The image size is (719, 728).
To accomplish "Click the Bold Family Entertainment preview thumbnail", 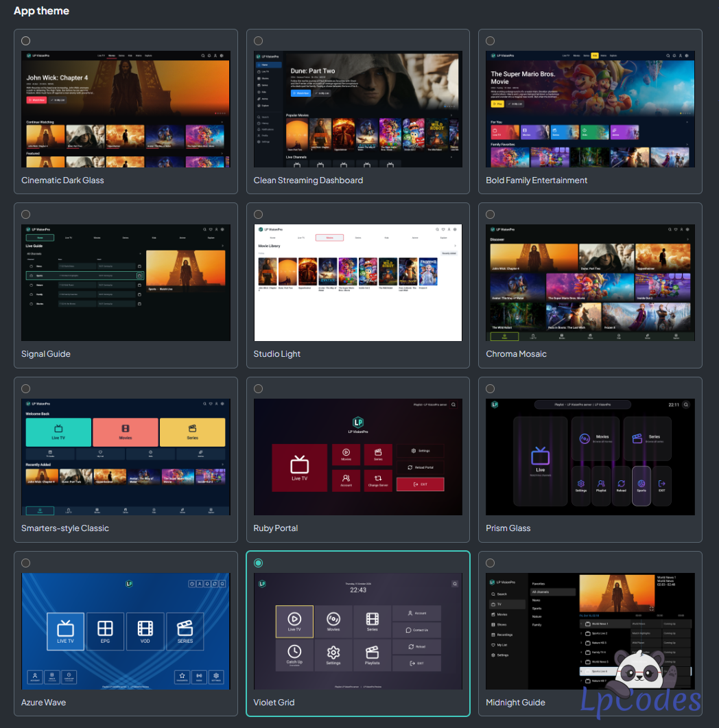I will pos(591,109).
